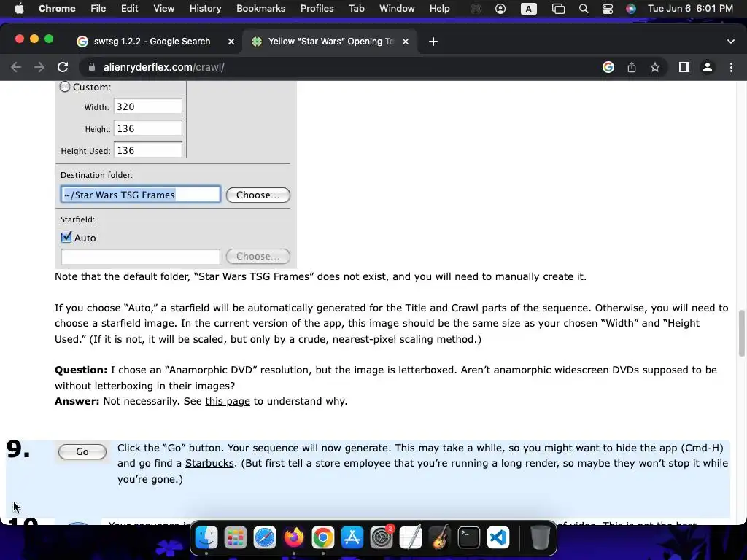Open the Tab menu
This screenshot has width=747, height=560.
[356, 8]
